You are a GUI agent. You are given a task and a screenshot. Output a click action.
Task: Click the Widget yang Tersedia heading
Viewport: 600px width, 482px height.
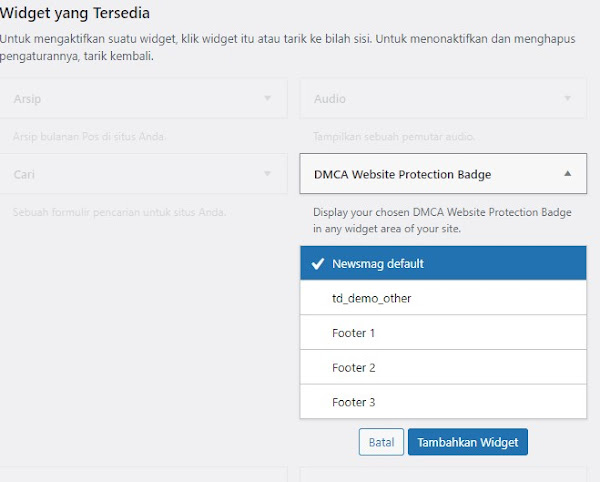point(75,14)
